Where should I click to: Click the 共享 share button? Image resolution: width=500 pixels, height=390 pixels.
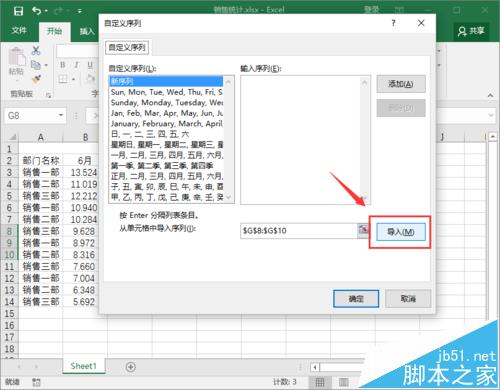[x=471, y=31]
